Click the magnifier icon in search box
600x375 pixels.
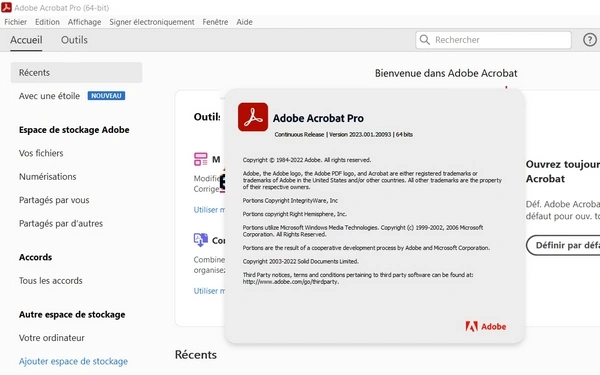click(425, 40)
